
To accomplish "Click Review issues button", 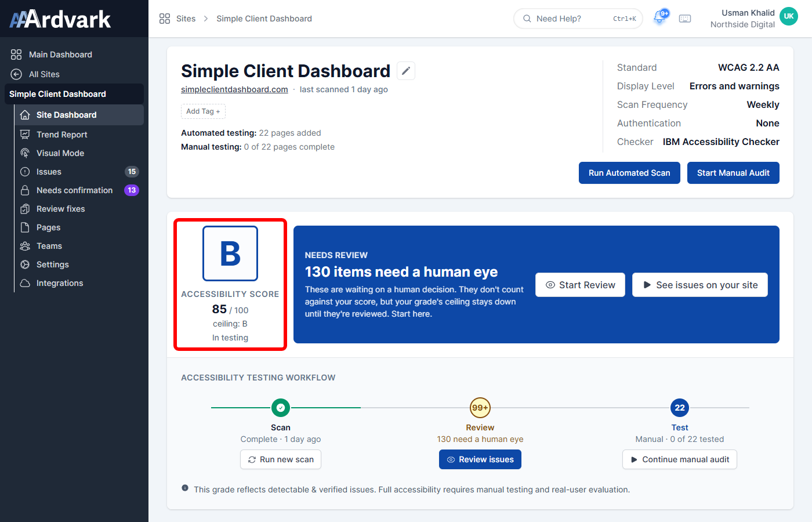I will 480,459.
